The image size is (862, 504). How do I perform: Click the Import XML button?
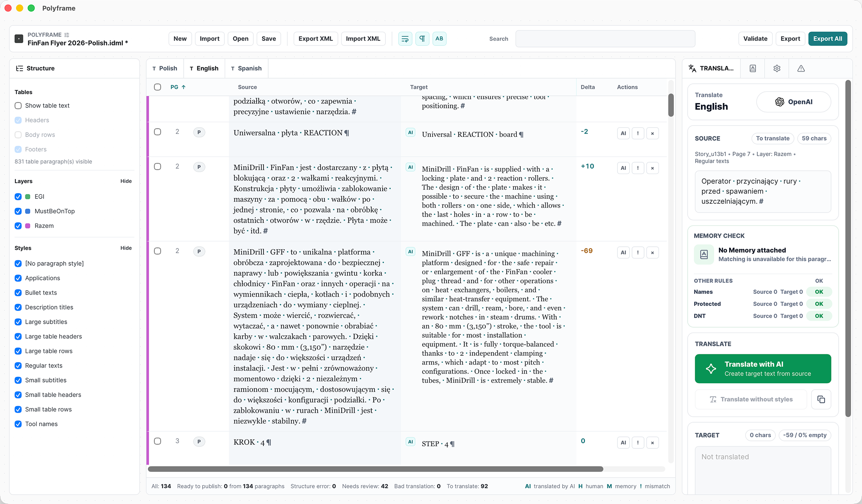(x=363, y=39)
